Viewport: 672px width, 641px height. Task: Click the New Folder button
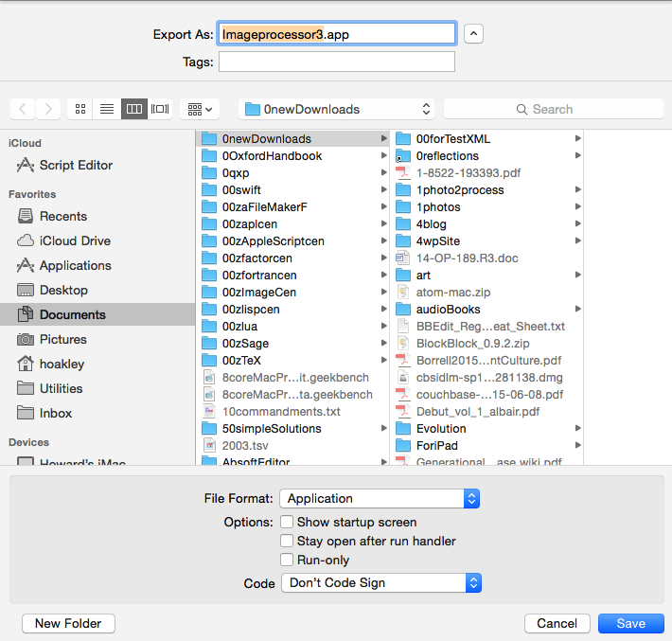coord(68,623)
